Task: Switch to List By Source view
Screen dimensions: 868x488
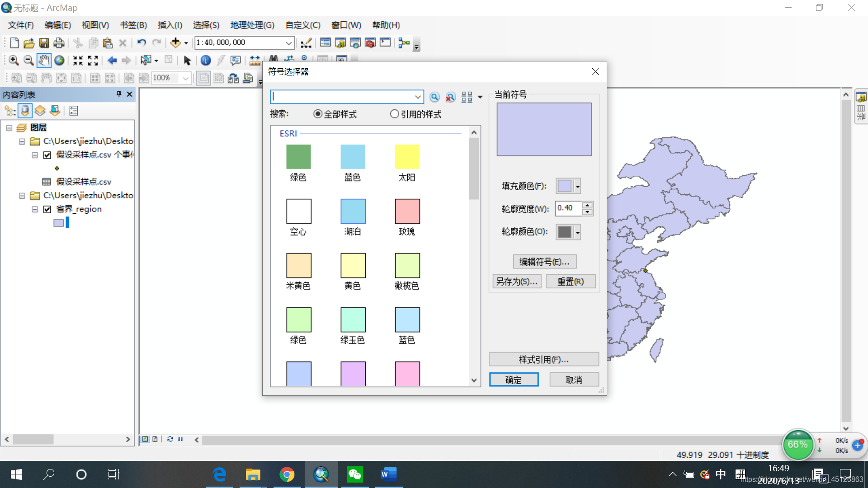Action: coord(25,111)
